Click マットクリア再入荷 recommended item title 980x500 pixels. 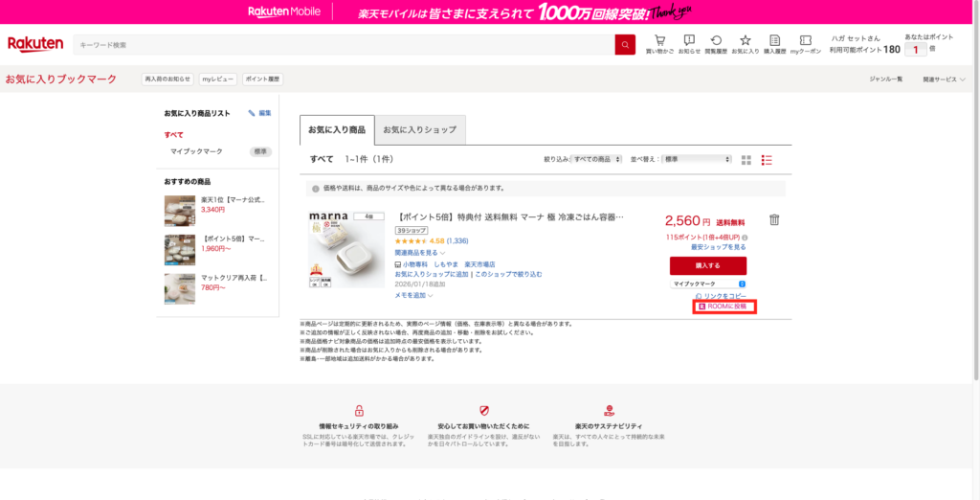click(x=234, y=278)
